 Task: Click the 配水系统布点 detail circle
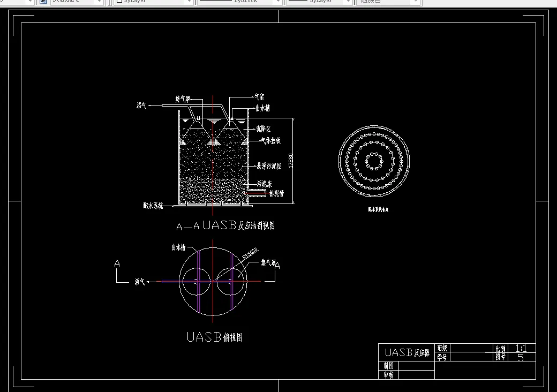pos(375,161)
